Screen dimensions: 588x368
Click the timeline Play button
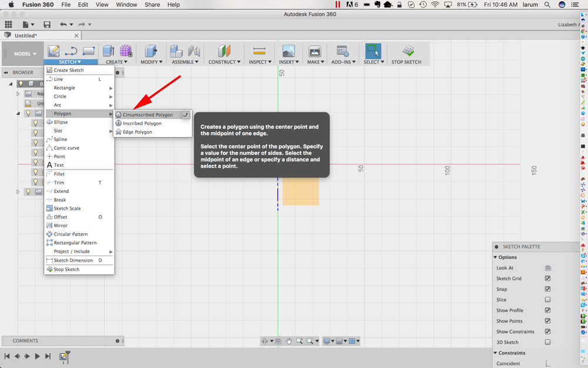pos(37,356)
